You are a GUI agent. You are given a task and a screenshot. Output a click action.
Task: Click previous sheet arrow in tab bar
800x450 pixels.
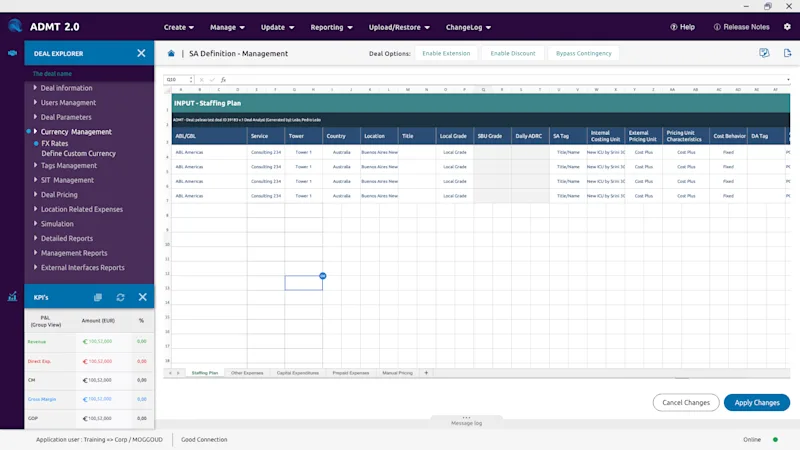[x=170, y=373]
